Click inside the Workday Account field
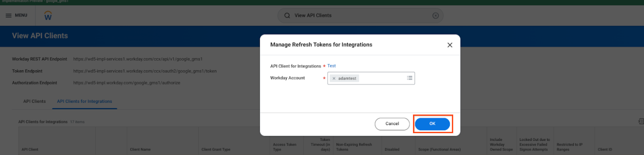This screenshot has width=644, height=155. pos(371,78)
